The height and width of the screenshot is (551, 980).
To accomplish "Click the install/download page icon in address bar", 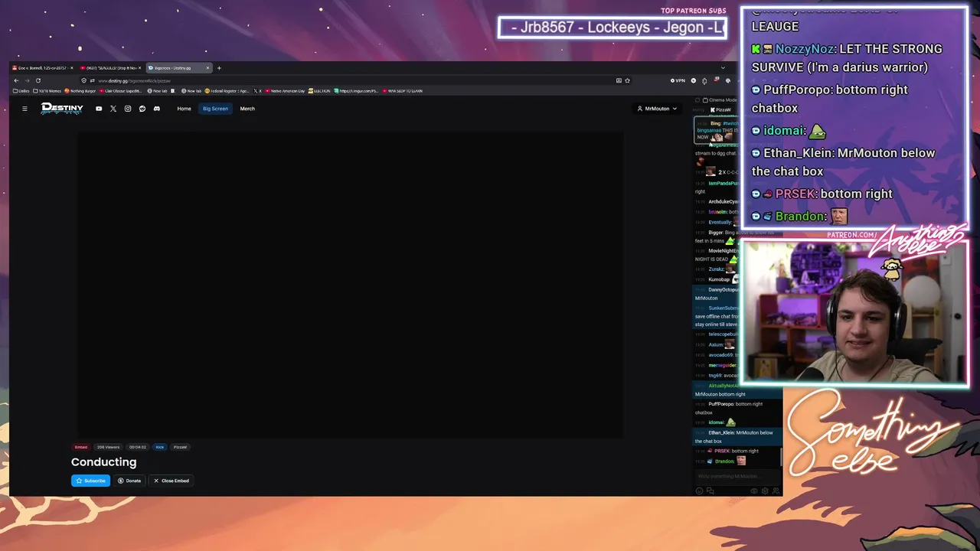I will pyautogui.click(x=619, y=80).
